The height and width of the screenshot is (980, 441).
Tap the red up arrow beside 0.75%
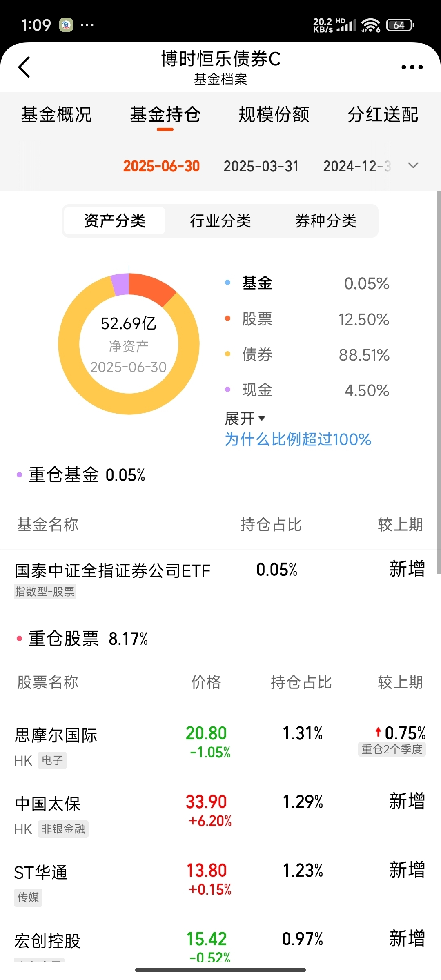[x=378, y=731]
